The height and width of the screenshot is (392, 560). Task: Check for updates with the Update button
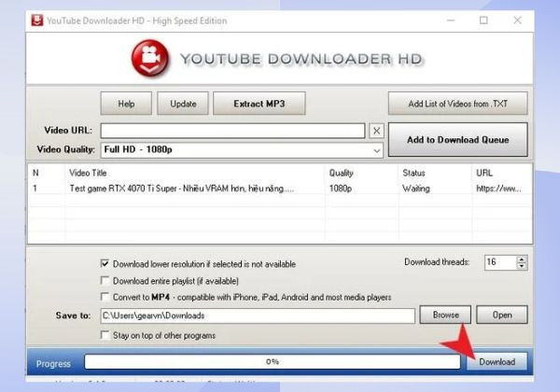pyautogui.click(x=183, y=104)
